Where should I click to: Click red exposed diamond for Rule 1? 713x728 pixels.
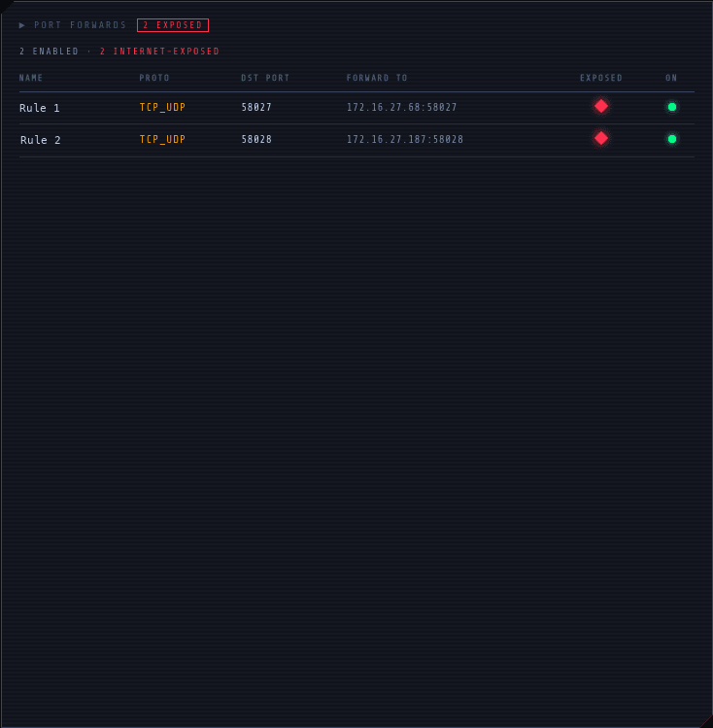[601, 106]
